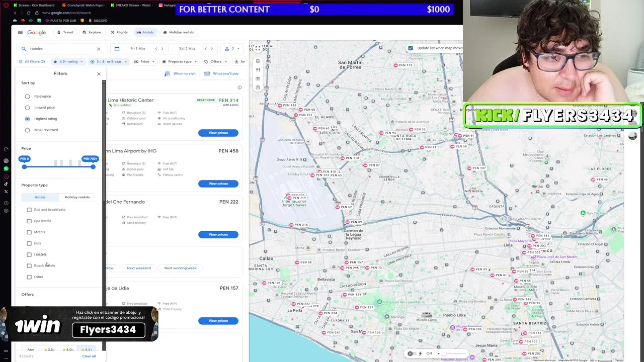Click the Next working week date chip
This screenshot has width=644, height=362.
click(x=180, y=268)
